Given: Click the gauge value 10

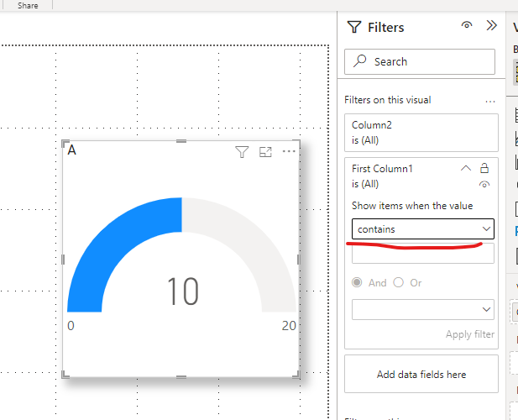Looking at the screenshot, I should [x=183, y=291].
